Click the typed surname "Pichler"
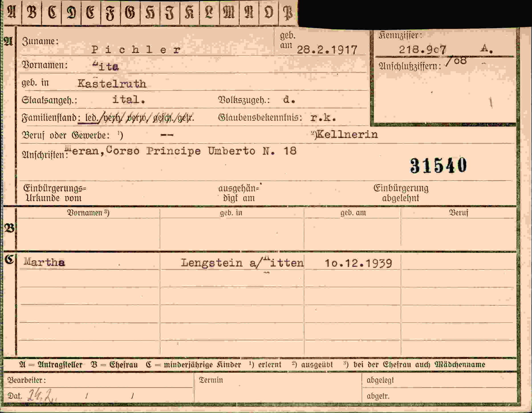Screen dimensions: 532x413 pyautogui.click(x=136, y=50)
